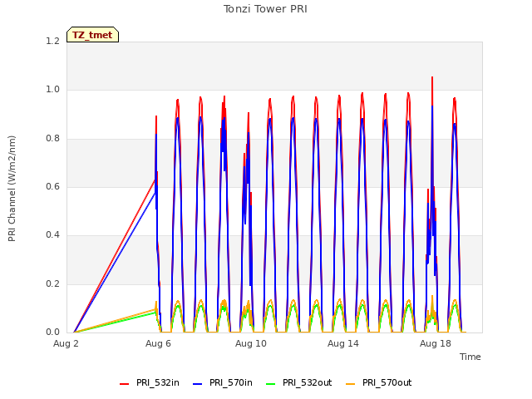Click the Aug 10 x-axis tick label

coord(251,343)
